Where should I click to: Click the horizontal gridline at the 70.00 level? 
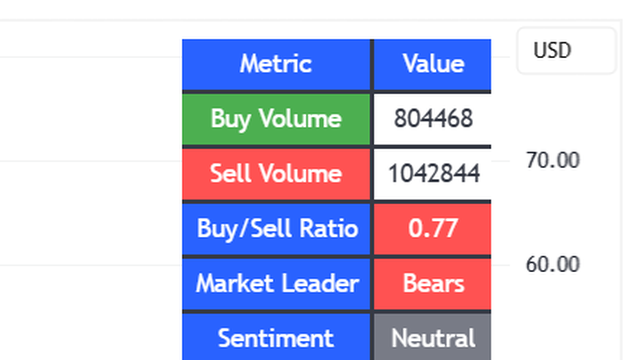point(91,161)
